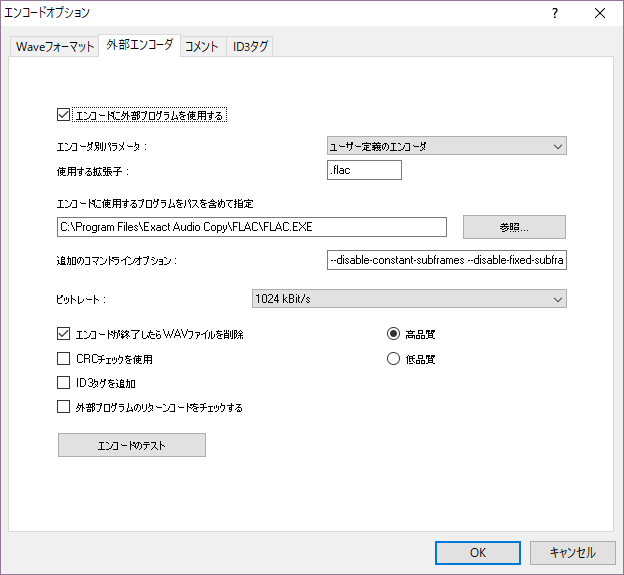Uncheck エンコードが終了したらWAVファイルを削除

tap(65, 334)
